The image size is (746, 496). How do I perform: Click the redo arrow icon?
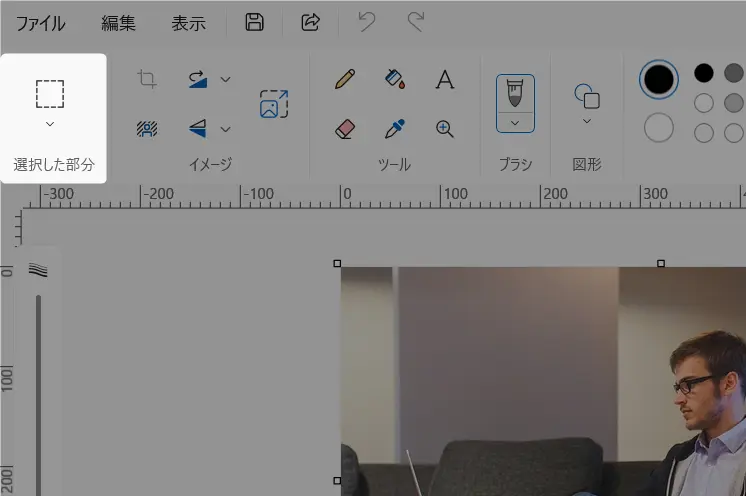click(x=415, y=22)
